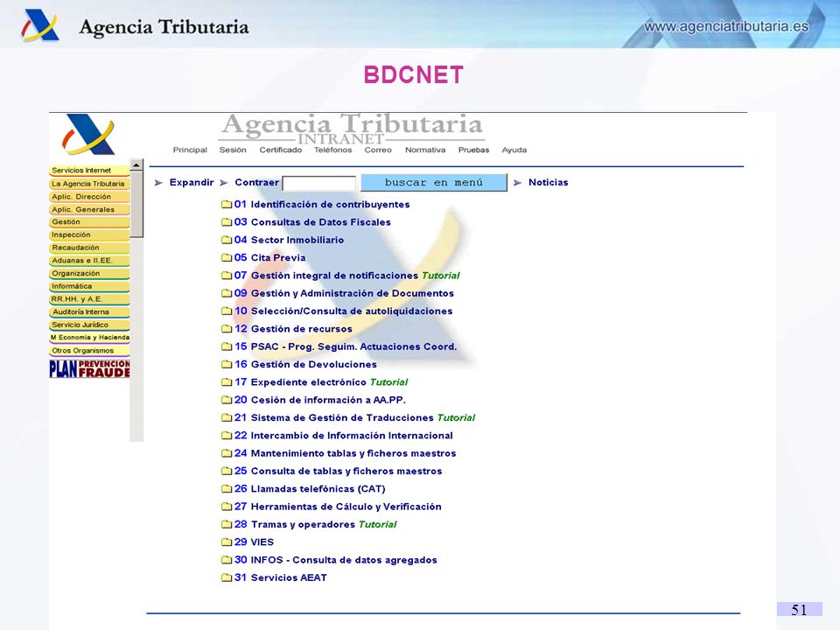Open folder icon next to 03 Consultas de Datos Fiscales
Viewport: 840px width, 630px height.
[x=227, y=221]
